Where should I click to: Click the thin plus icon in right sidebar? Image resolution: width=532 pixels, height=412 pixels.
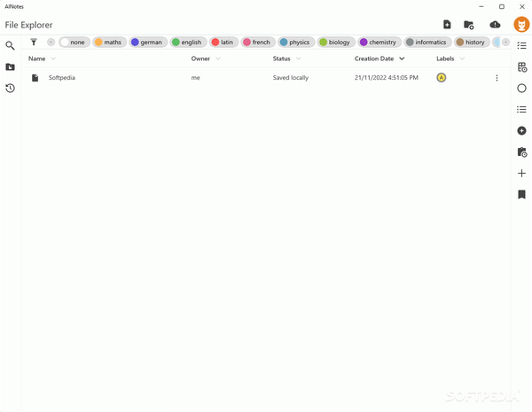[x=521, y=174]
